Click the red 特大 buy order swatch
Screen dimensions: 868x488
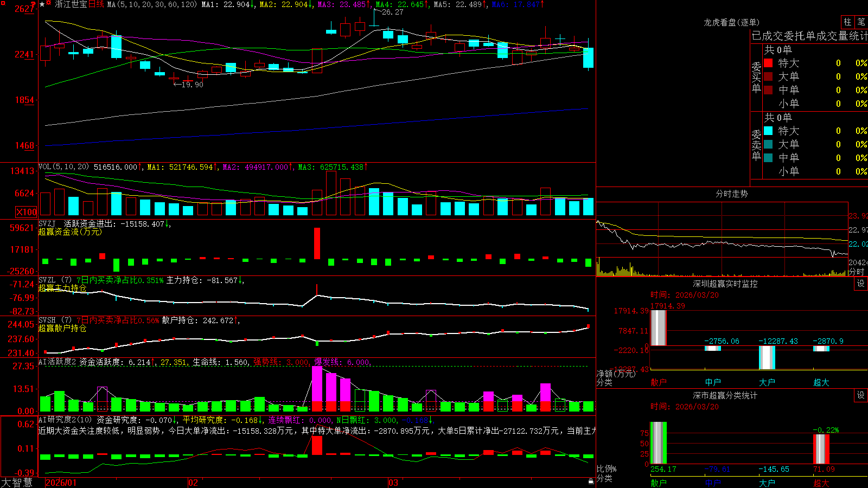(x=768, y=63)
